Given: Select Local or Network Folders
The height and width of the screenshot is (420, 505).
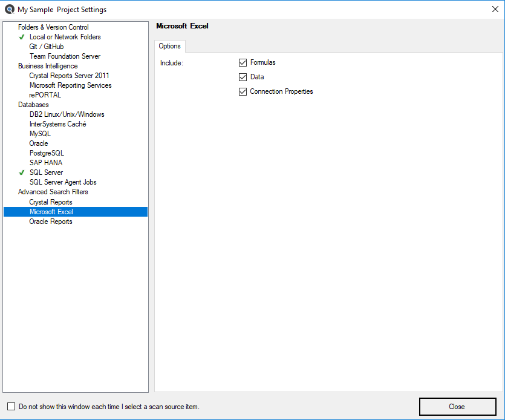Looking at the screenshot, I should click(x=65, y=37).
